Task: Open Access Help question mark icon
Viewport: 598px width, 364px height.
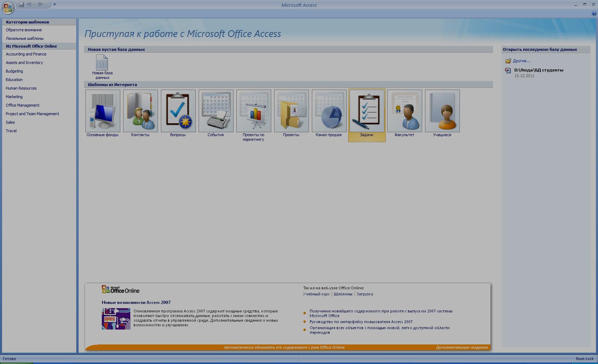Action: tap(594, 14)
